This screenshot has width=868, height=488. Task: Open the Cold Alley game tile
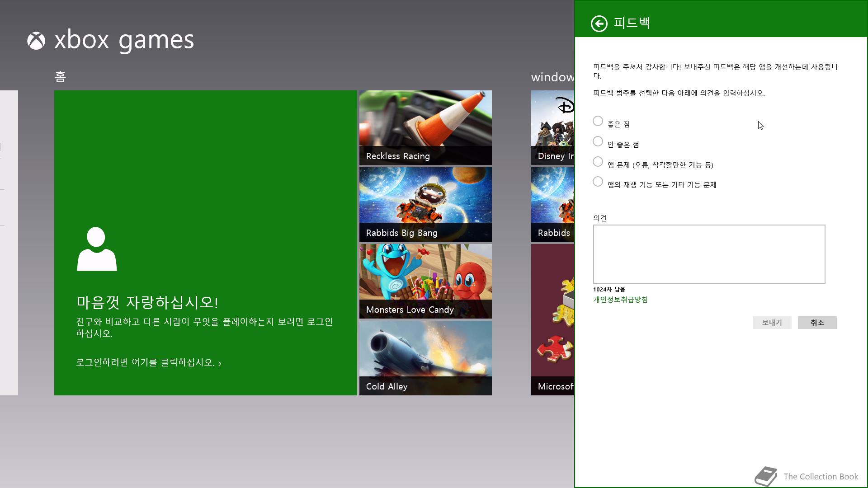pos(425,358)
